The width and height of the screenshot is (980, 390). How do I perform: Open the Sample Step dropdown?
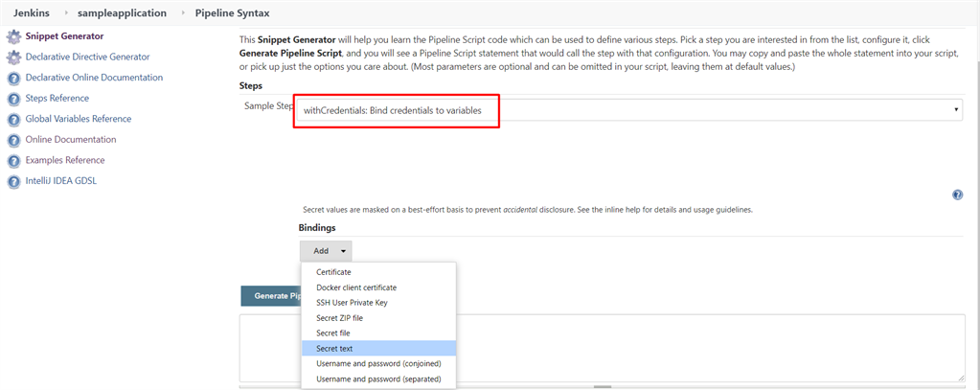628,110
